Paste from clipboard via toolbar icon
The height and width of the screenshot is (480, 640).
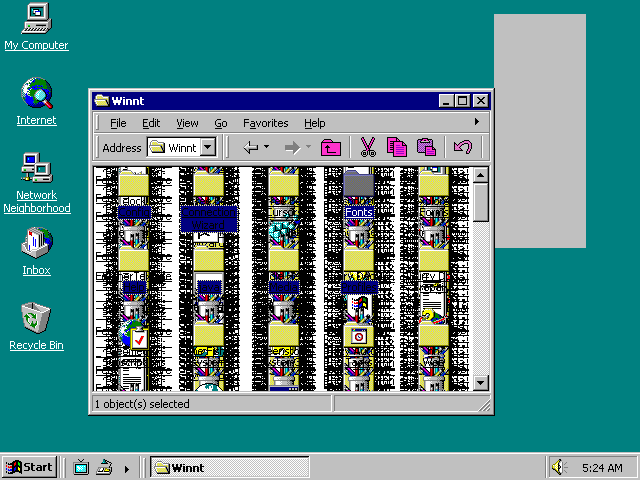[426, 147]
